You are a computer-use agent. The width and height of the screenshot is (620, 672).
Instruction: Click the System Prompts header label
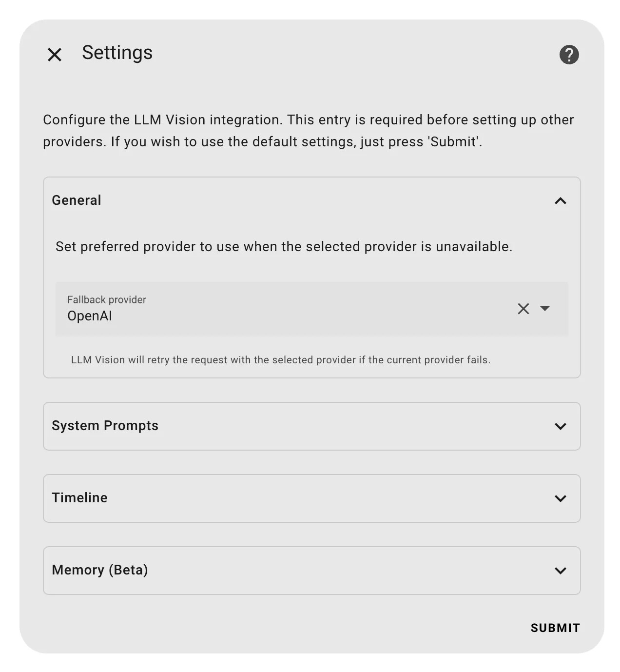point(105,426)
